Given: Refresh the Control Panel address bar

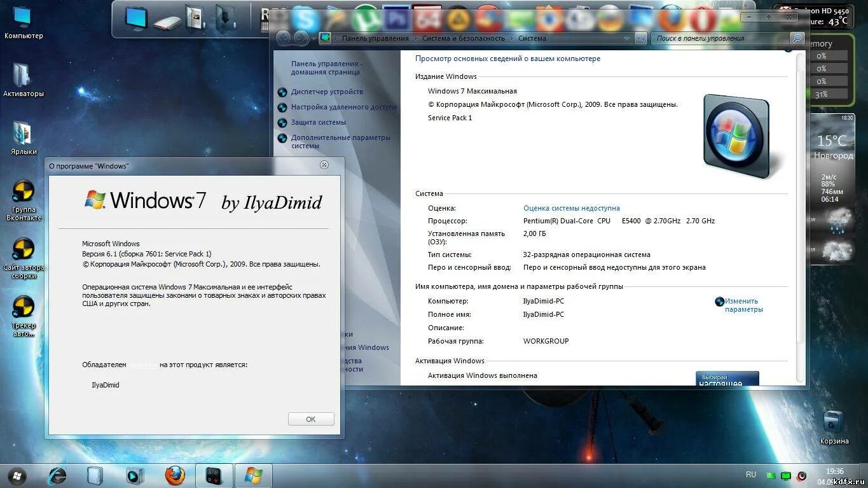Looking at the screenshot, I should (641, 38).
